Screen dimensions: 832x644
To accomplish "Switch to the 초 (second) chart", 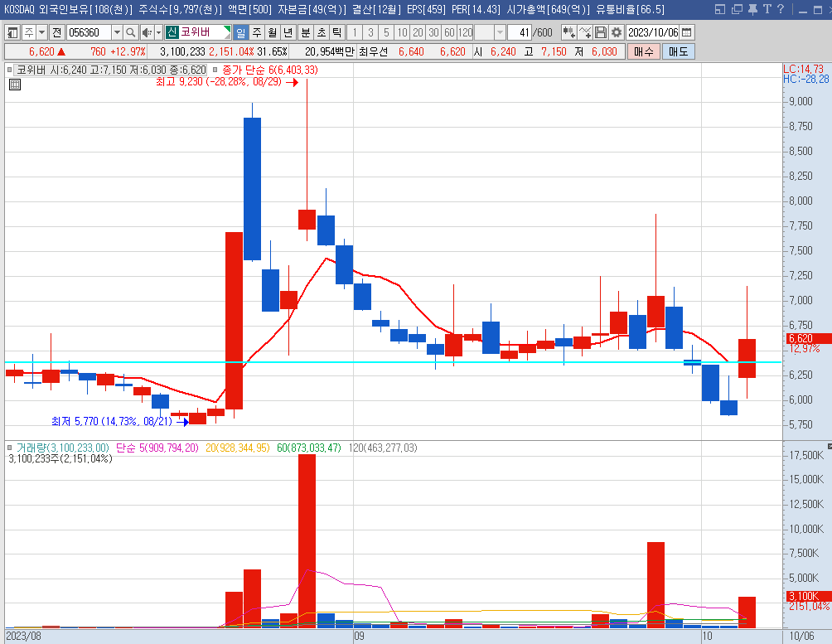I will 322,32.
